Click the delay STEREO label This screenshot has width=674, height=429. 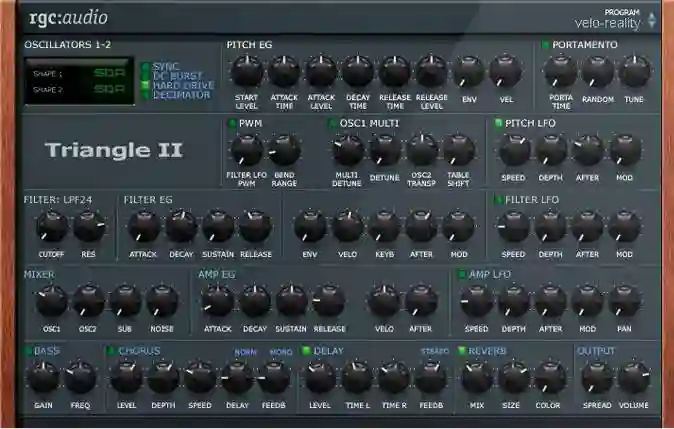coord(432,352)
